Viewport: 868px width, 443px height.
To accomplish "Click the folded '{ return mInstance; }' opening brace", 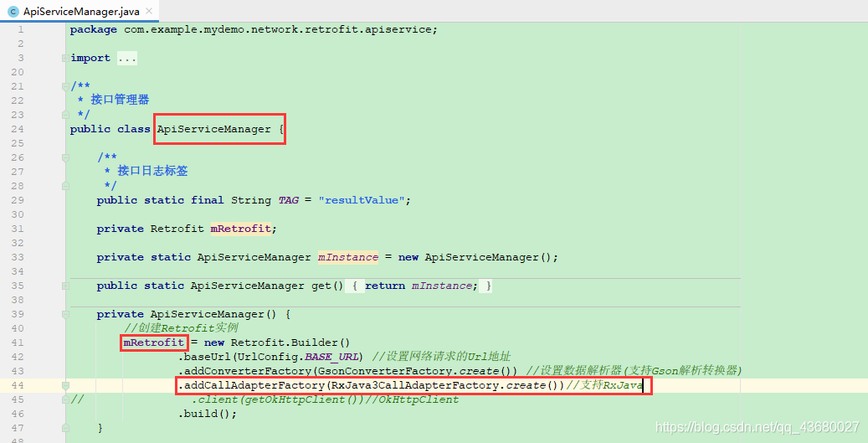I will (x=355, y=286).
